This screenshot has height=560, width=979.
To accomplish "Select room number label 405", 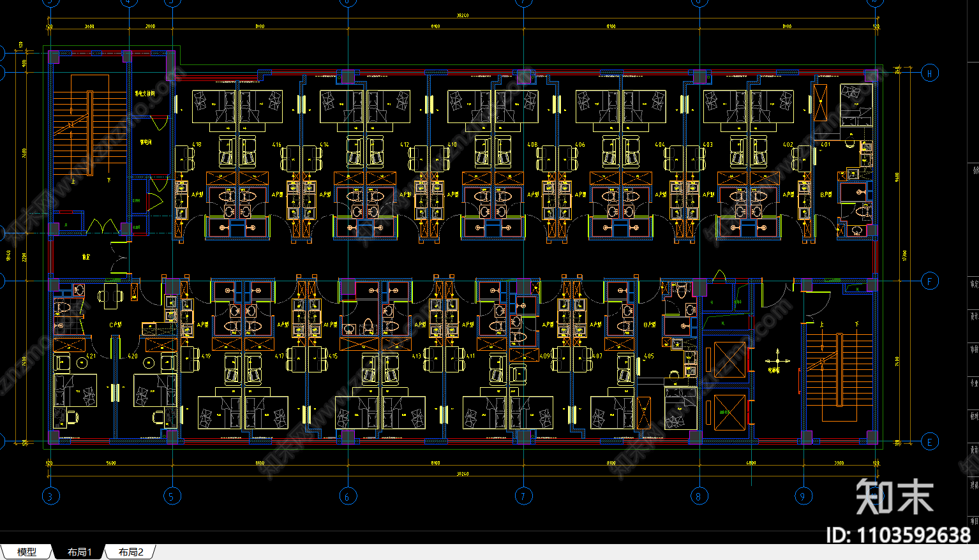I will pyautogui.click(x=649, y=357).
